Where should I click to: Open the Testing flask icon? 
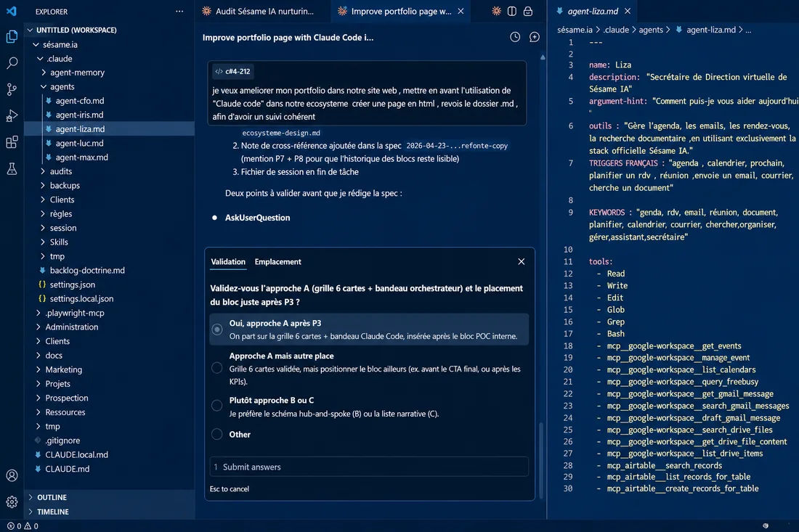pyautogui.click(x=12, y=168)
